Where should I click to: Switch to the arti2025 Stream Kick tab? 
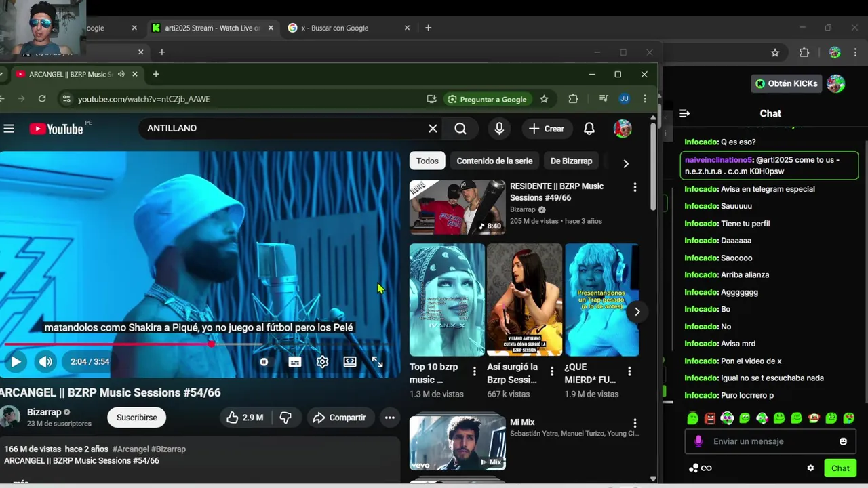[x=212, y=28]
